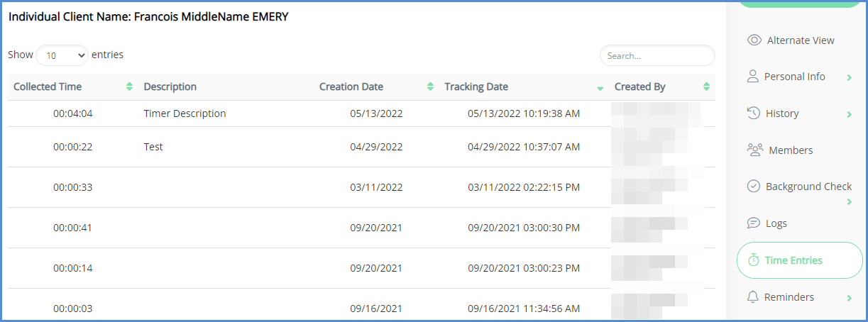
Task: Sort by Creation Date column arrows
Action: pyautogui.click(x=430, y=87)
